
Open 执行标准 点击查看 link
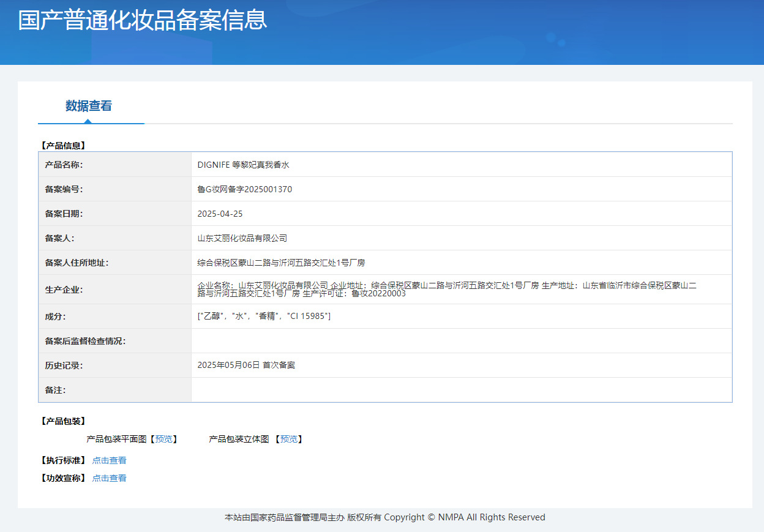pyautogui.click(x=110, y=460)
